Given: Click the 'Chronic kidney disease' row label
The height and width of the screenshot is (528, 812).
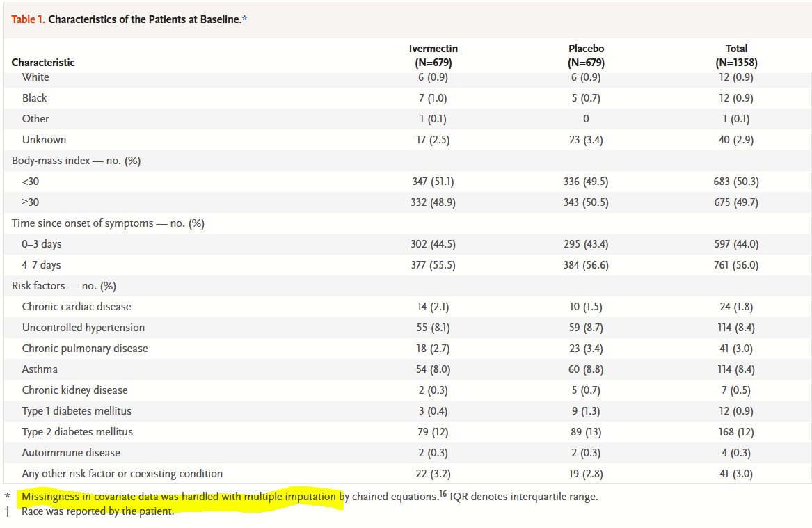Looking at the screenshot, I should point(74,390).
